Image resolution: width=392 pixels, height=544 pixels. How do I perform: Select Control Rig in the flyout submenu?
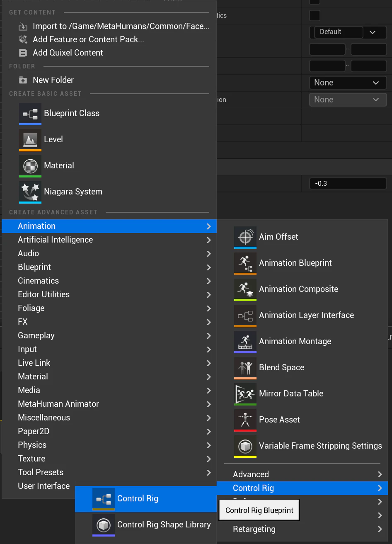pos(146,499)
